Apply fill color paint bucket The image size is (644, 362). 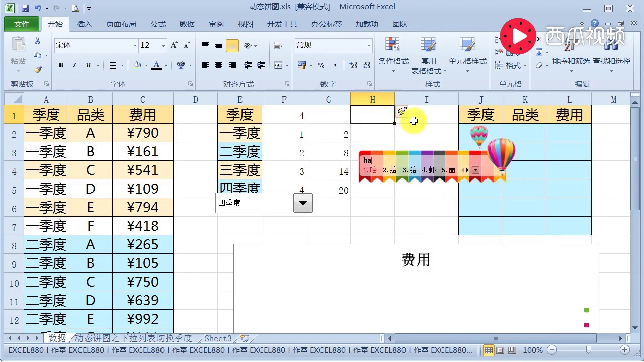(x=138, y=65)
